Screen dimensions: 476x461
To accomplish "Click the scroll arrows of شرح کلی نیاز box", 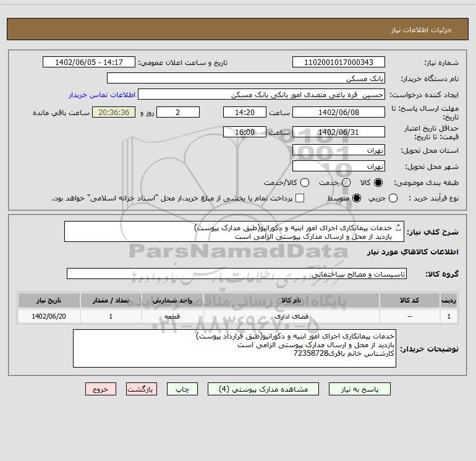I will (399, 227).
